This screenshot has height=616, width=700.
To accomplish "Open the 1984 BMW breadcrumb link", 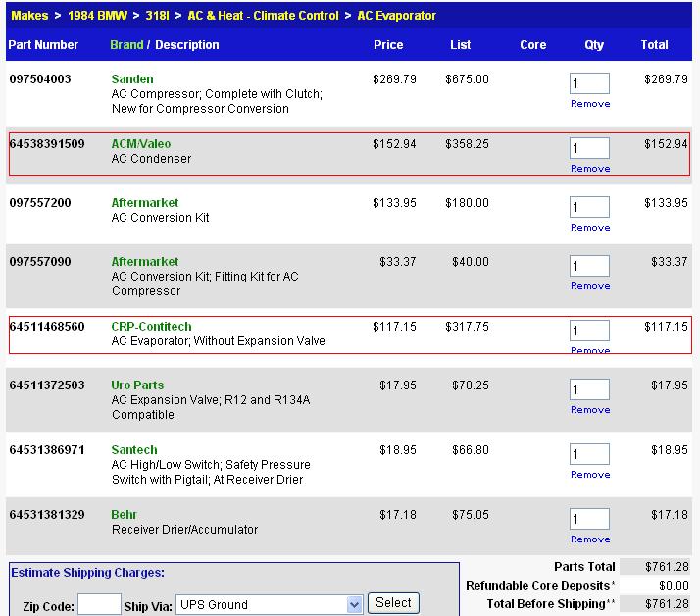I will [95, 16].
